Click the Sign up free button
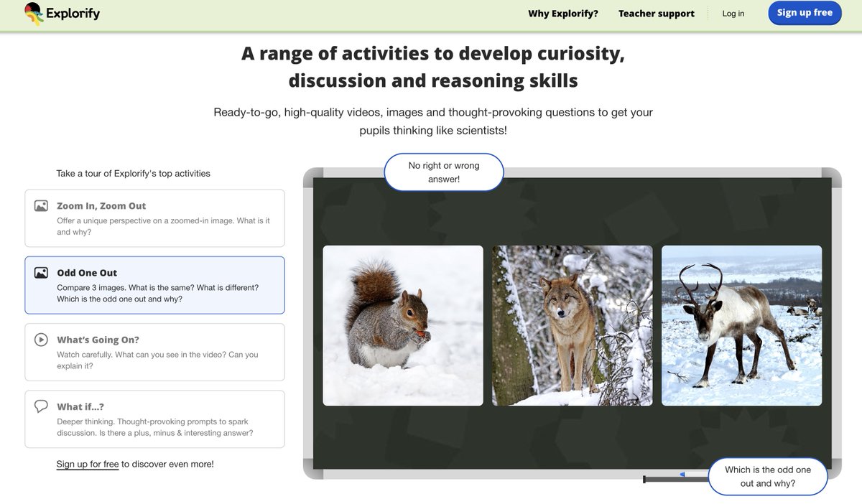862x504 pixels. 805,12
